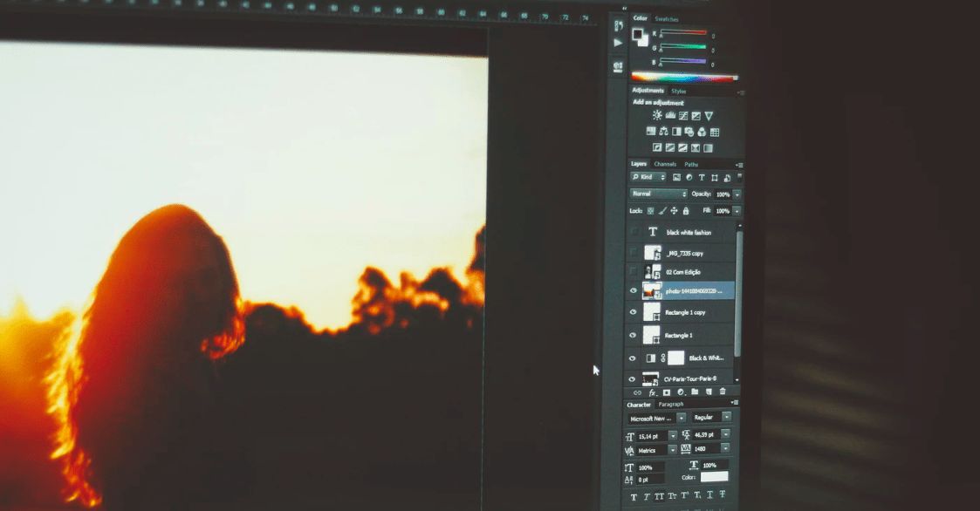Add a Selective Color adjustment
Viewport: 980px width, 511px height.
click(695, 148)
